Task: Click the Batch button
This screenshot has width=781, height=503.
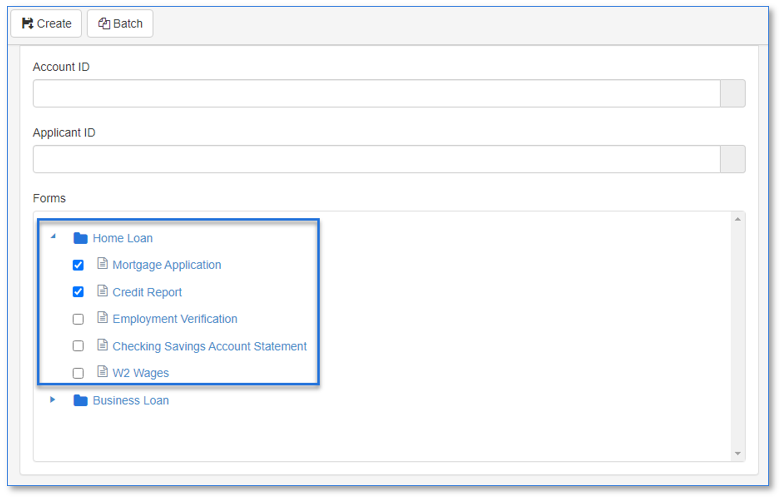Action: click(x=120, y=23)
